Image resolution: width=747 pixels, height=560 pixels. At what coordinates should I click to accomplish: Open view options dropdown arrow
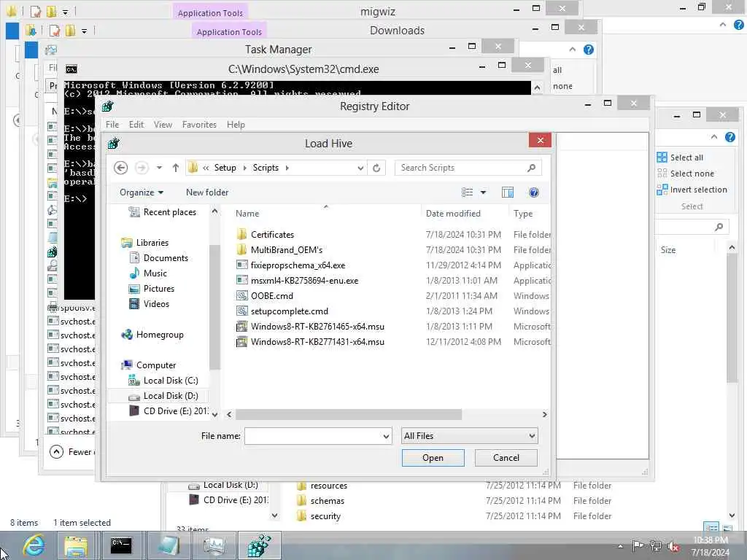coord(483,192)
